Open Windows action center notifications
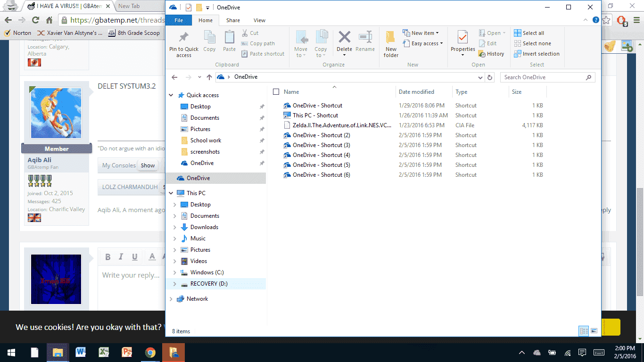 [x=582, y=352]
